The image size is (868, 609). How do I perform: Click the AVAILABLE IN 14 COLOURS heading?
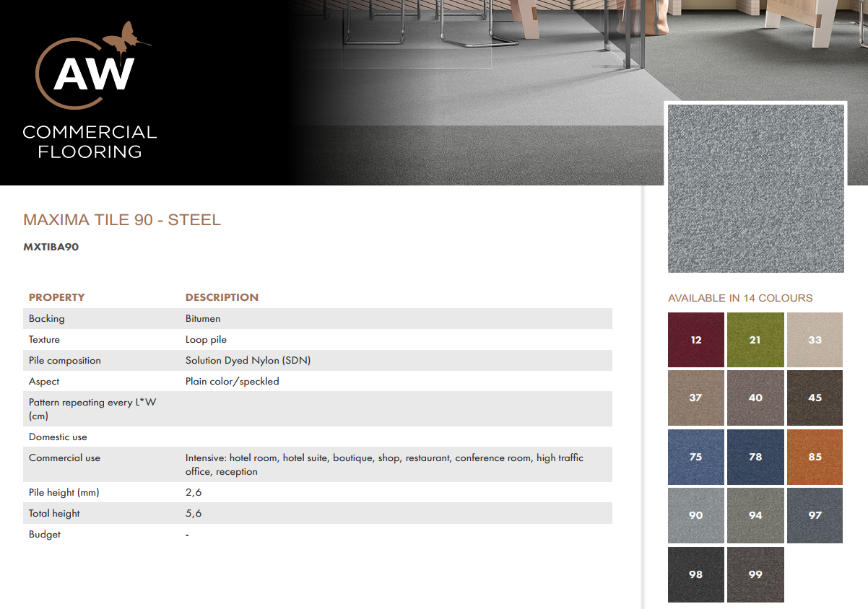(x=740, y=298)
